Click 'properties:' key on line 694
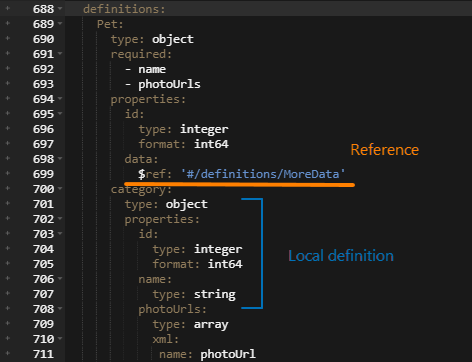Image resolution: width=472 pixels, height=362 pixels. coord(148,99)
